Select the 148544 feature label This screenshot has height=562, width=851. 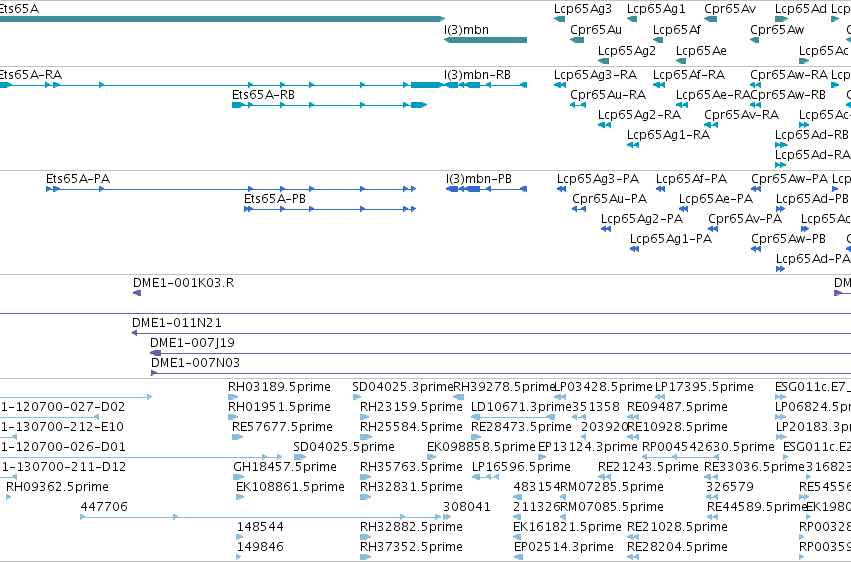click(x=260, y=527)
